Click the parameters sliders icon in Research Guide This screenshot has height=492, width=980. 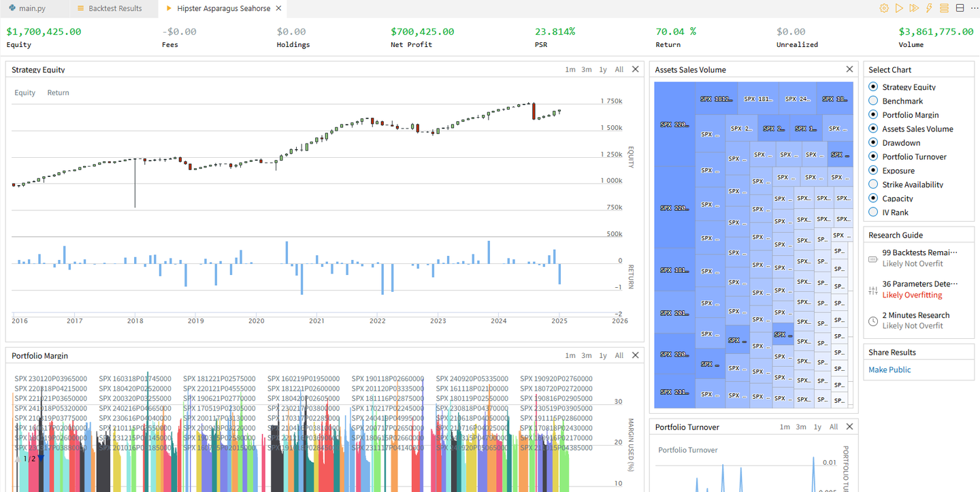click(874, 290)
